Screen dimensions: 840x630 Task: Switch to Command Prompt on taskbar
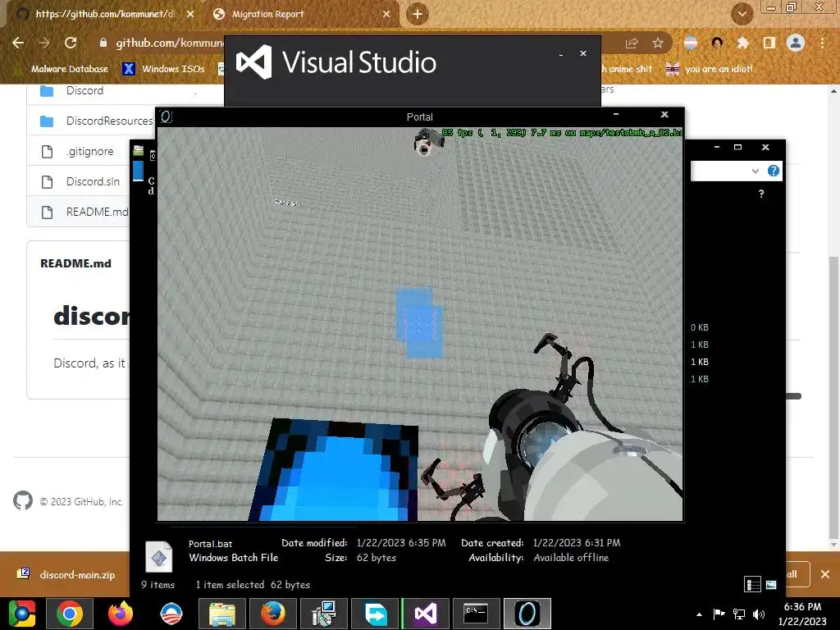click(x=477, y=614)
